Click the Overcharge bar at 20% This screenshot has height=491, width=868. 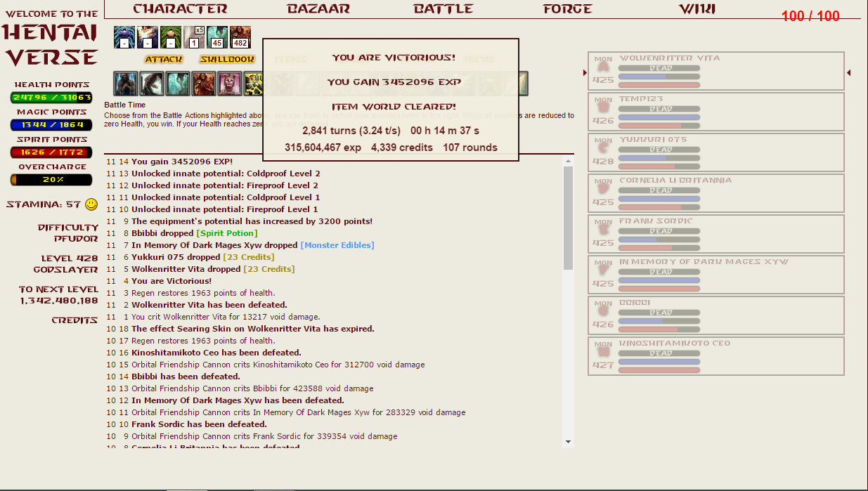pos(52,180)
